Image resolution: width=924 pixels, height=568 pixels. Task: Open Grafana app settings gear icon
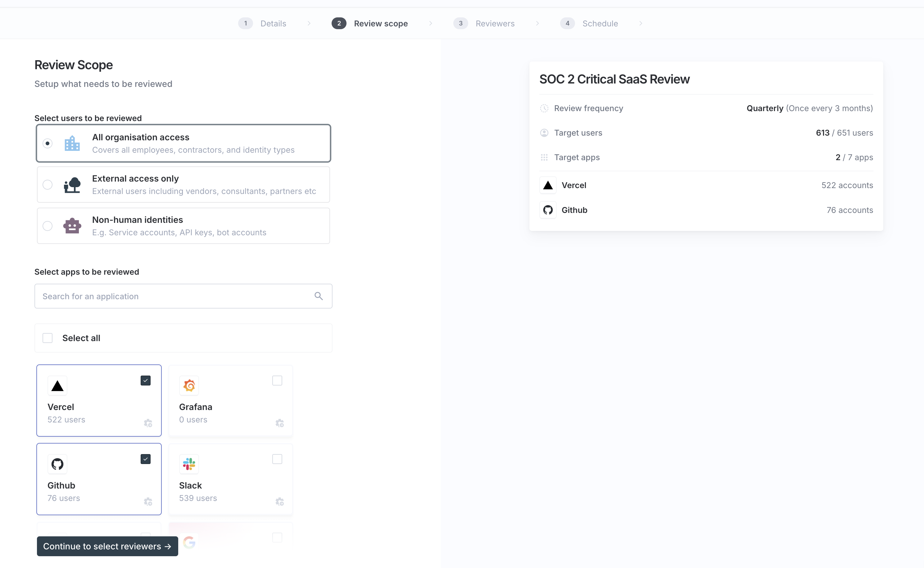coord(279,423)
